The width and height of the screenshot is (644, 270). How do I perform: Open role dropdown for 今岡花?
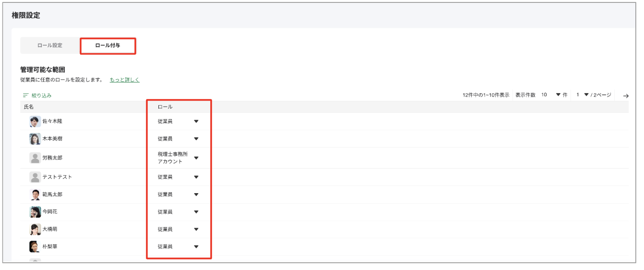[196, 212]
